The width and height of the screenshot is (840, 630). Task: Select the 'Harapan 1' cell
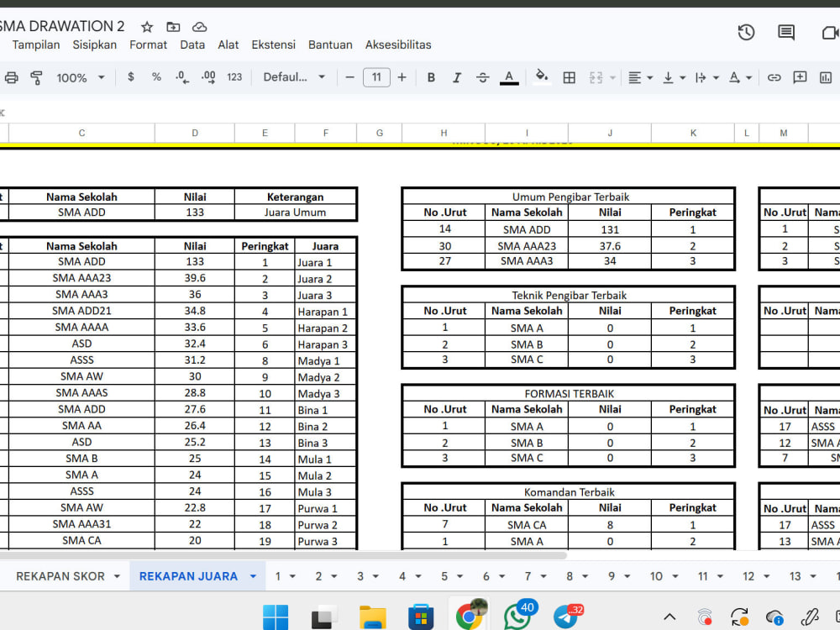click(325, 312)
